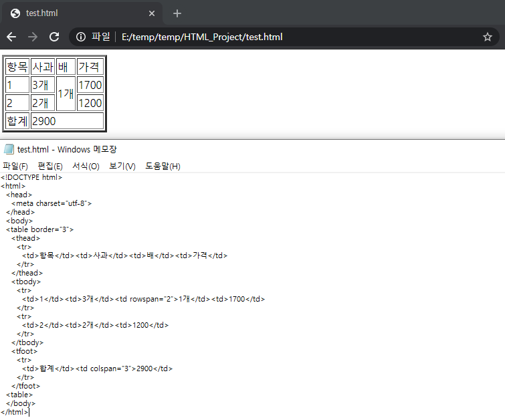
Task: Click the Notepad title text test.html
Action: [x=33, y=149]
